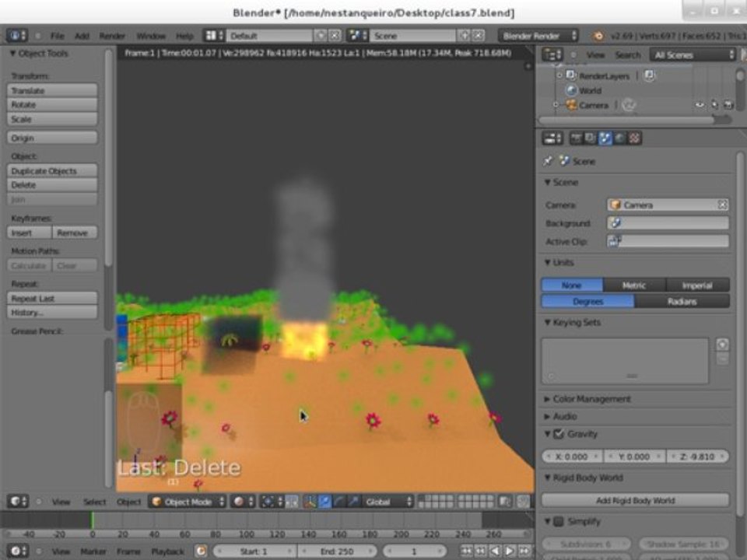The width and height of the screenshot is (747, 560).
Task: Set rotation units to Degrees
Action: click(x=588, y=302)
